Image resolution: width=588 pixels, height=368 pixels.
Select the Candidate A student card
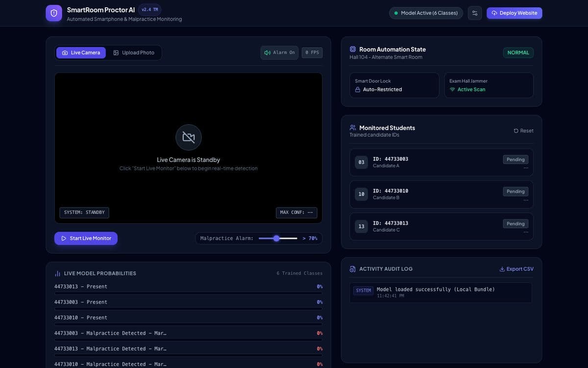pyautogui.click(x=441, y=162)
